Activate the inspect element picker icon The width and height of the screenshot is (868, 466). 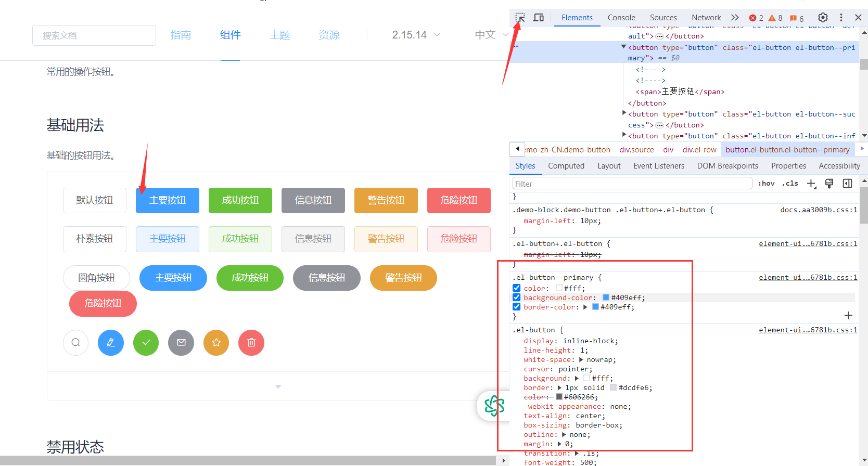pyautogui.click(x=520, y=18)
